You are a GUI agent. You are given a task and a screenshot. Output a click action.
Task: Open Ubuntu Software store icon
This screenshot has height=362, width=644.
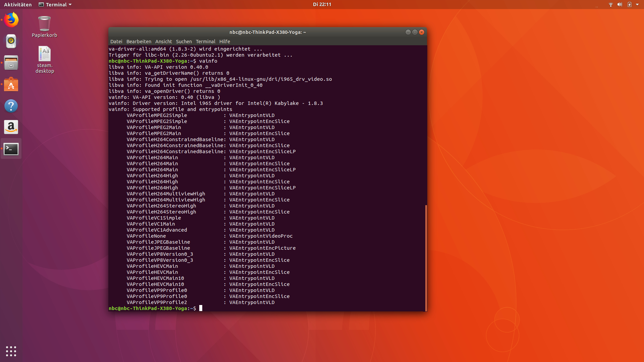click(x=11, y=84)
